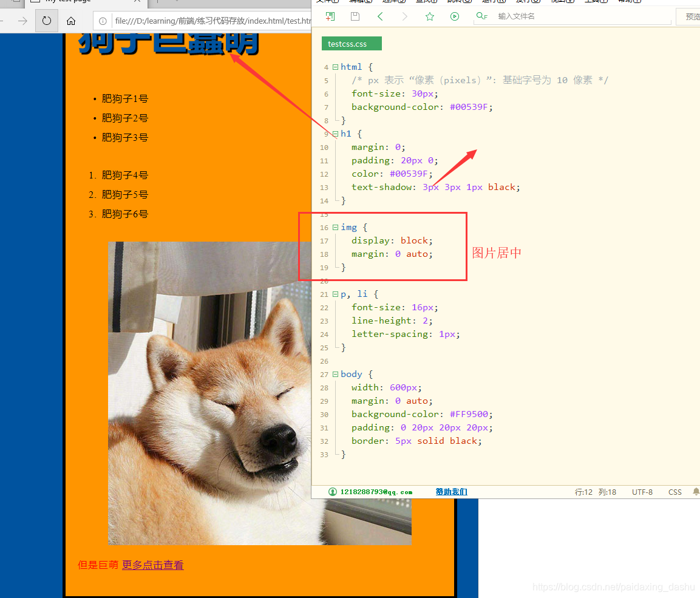Click the CSS language mode indicator

(x=675, y=492)
